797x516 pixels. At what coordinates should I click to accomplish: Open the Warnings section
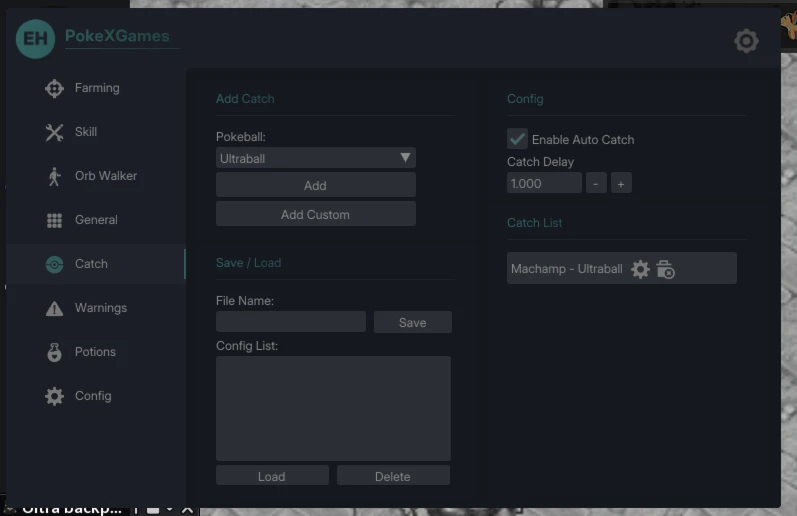coord(96,308)
